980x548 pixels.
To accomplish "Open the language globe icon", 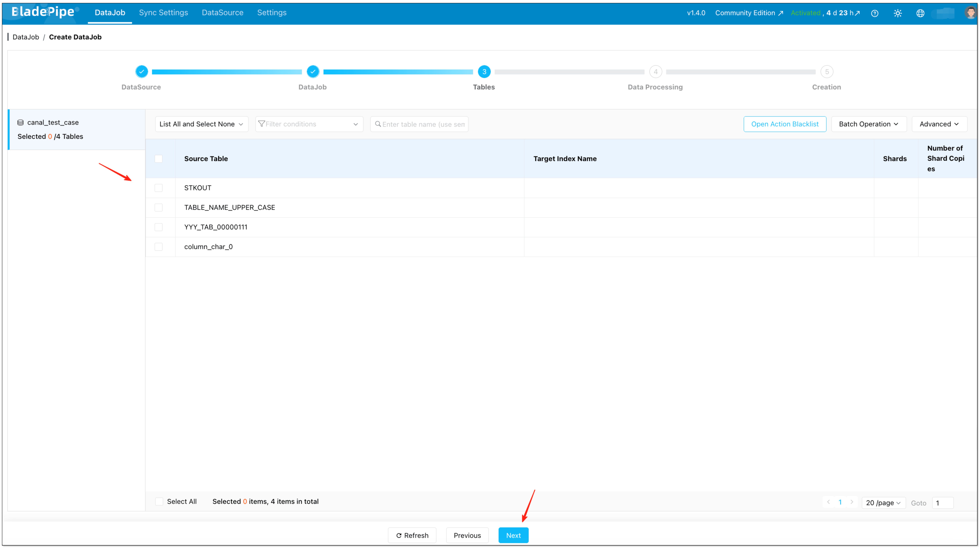I will click(x=921, y=13).
